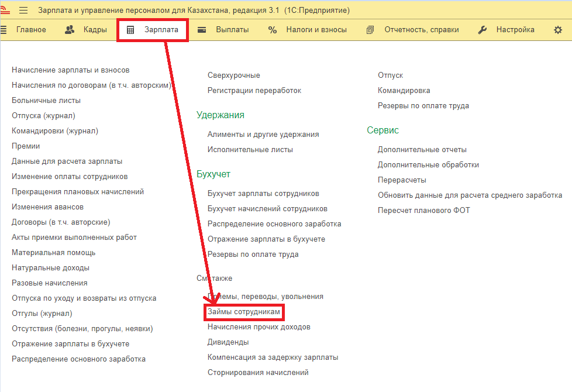Open Кадры section via people icon
This screenshot has width=572, height=392.
(70, 30)
